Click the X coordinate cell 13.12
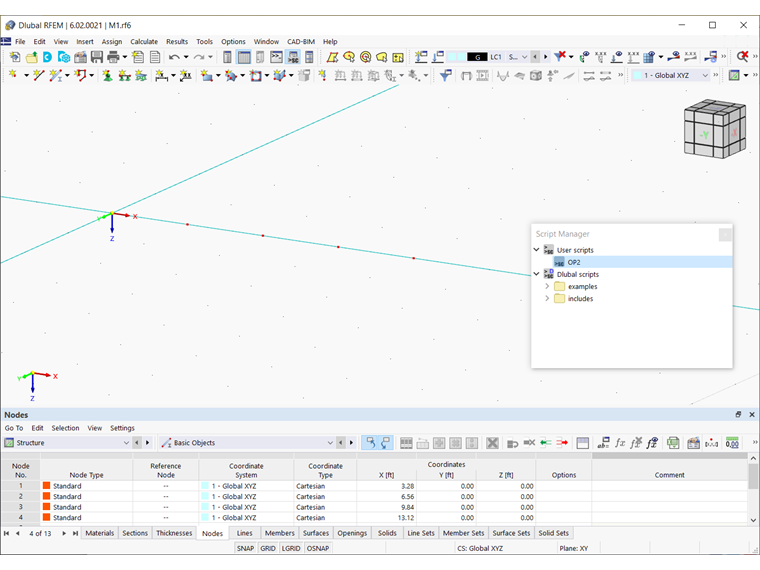This screenshot has height=570, width=760. (386, 518)
